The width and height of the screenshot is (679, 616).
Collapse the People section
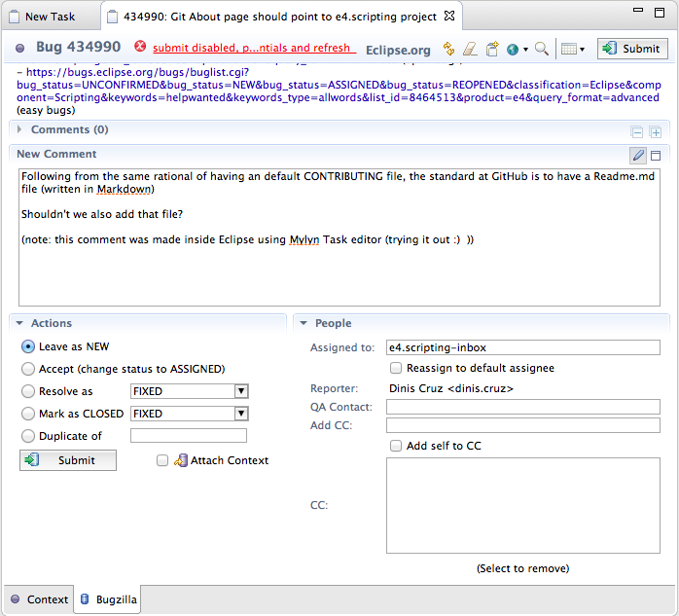pos(304,323)
